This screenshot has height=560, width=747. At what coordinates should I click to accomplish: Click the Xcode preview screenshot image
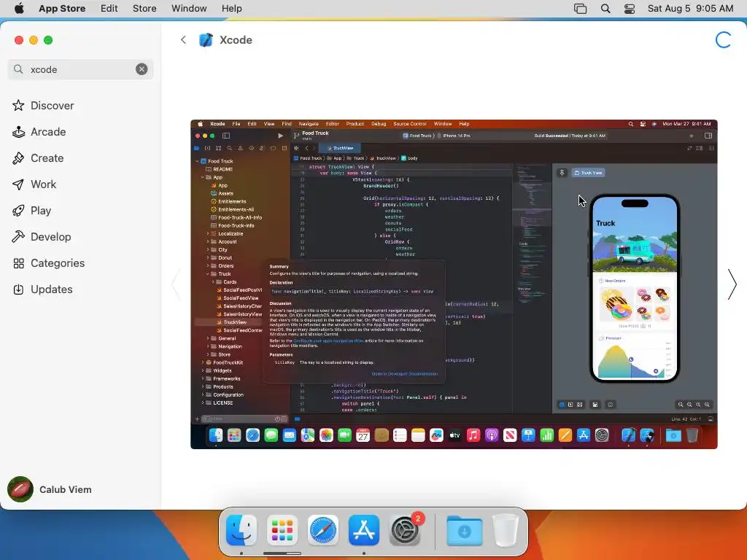[x=454, y=284]
